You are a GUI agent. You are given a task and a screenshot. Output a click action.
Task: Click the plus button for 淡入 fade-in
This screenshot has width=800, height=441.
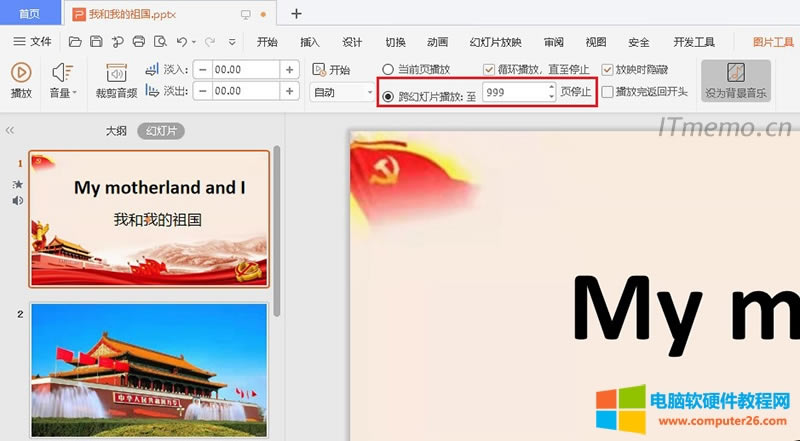click(x=290, y=70)
